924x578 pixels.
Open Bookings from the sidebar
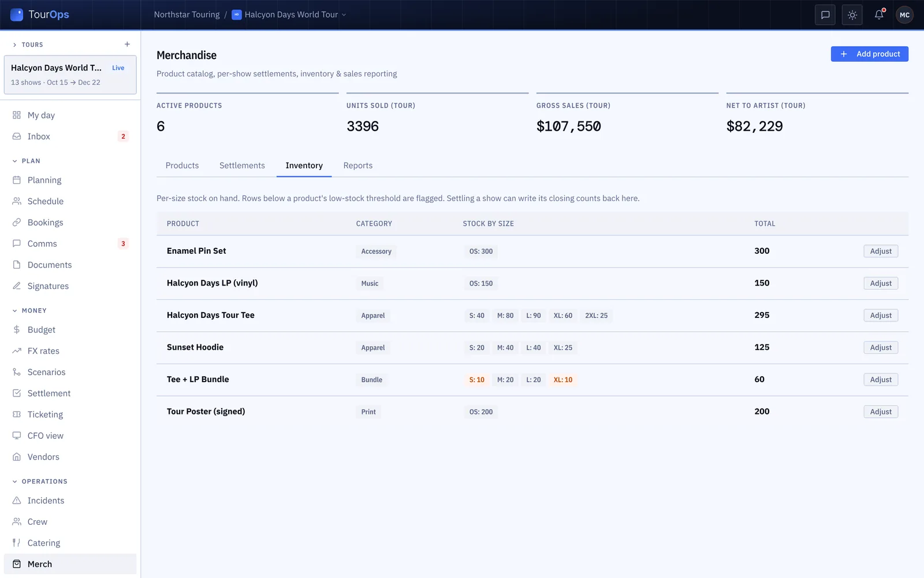70,223
